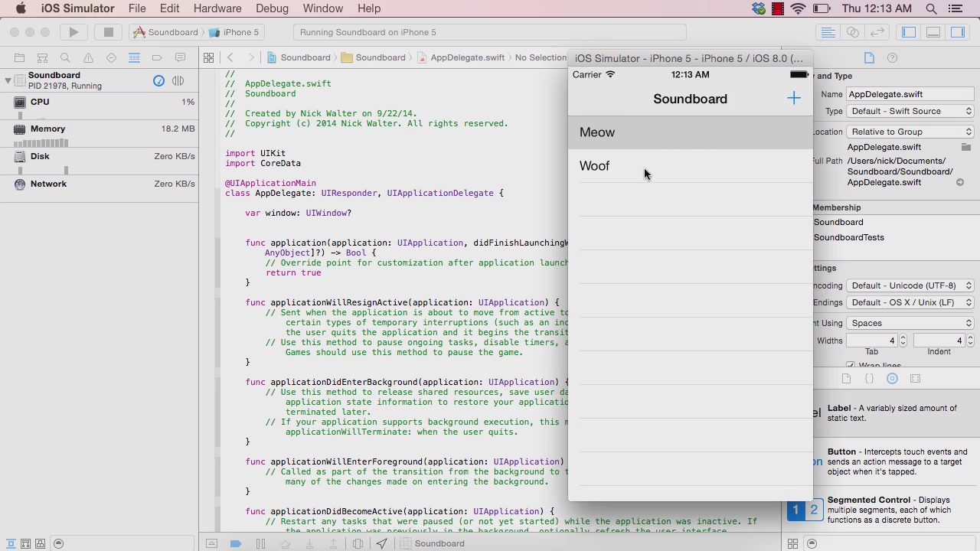
Task: Tap the plus icon in Soundboard simulator
Action: [794, 99]
